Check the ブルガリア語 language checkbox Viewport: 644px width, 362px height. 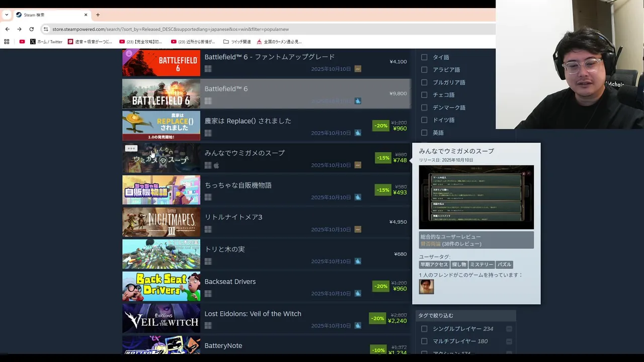coord(424,82)
